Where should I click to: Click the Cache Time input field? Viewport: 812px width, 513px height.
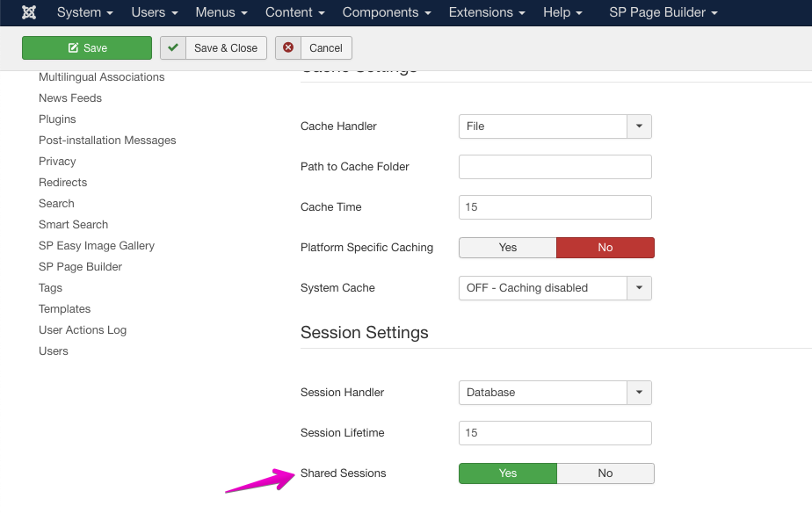coord(555,207)
